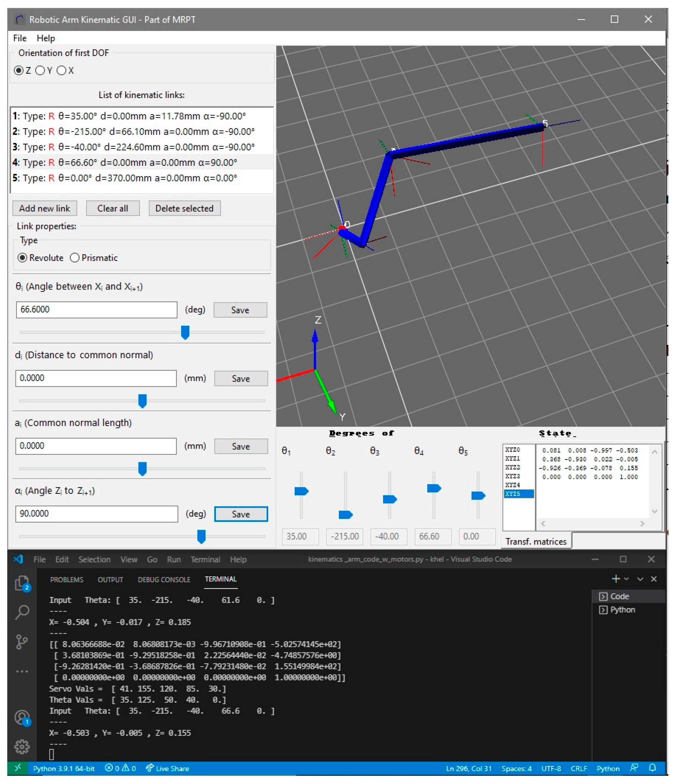
Task: Click the Live Share status bar icon
Action: [x=168, y=768]
